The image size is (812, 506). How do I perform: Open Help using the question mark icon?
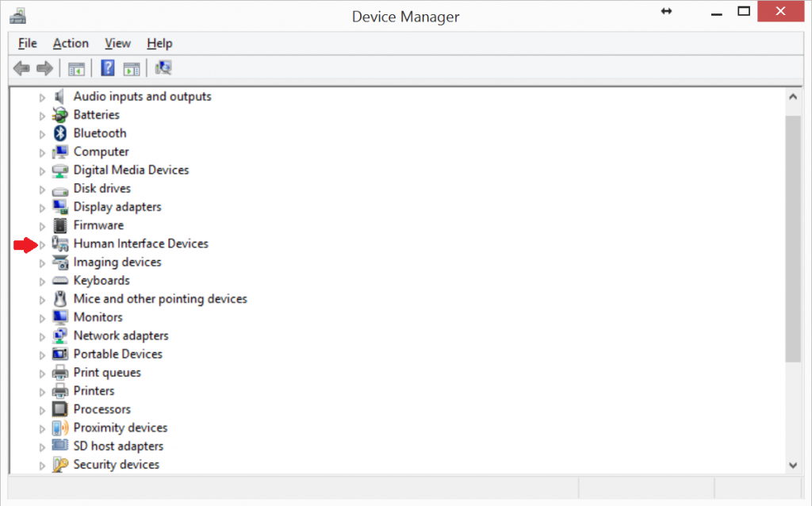107,68
